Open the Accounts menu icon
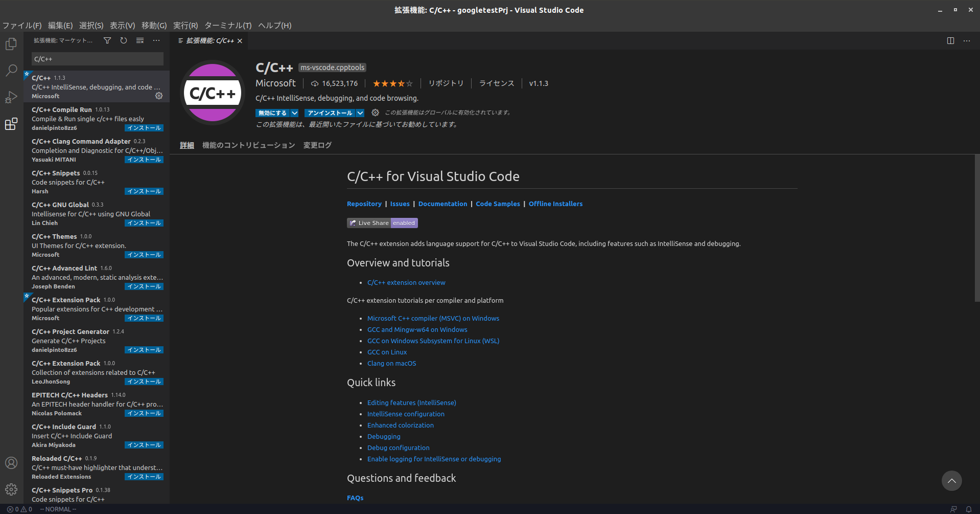The height and width of the screenshot is (514, 980). click(x=11, y=463)
